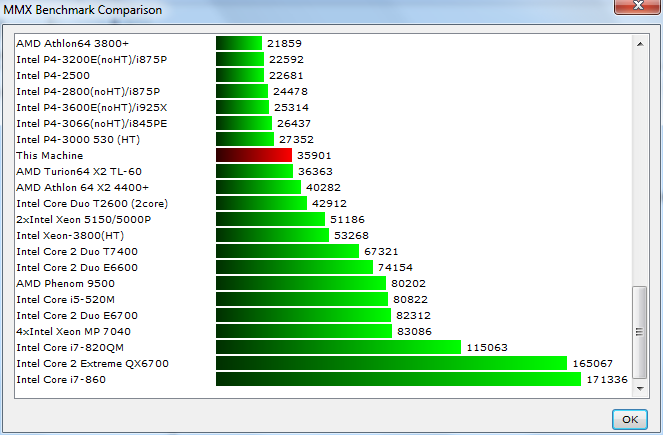Click the score value 115063

click(x=487, y=347)
